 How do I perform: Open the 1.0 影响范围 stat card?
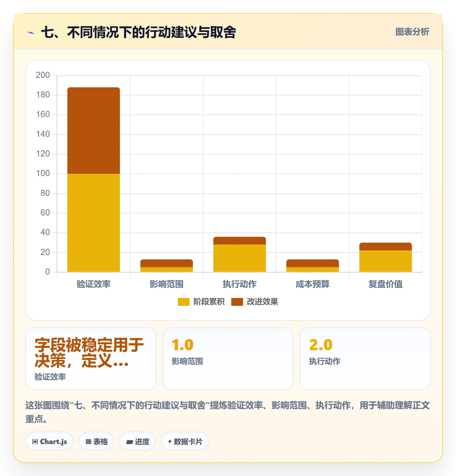(228, 359)
